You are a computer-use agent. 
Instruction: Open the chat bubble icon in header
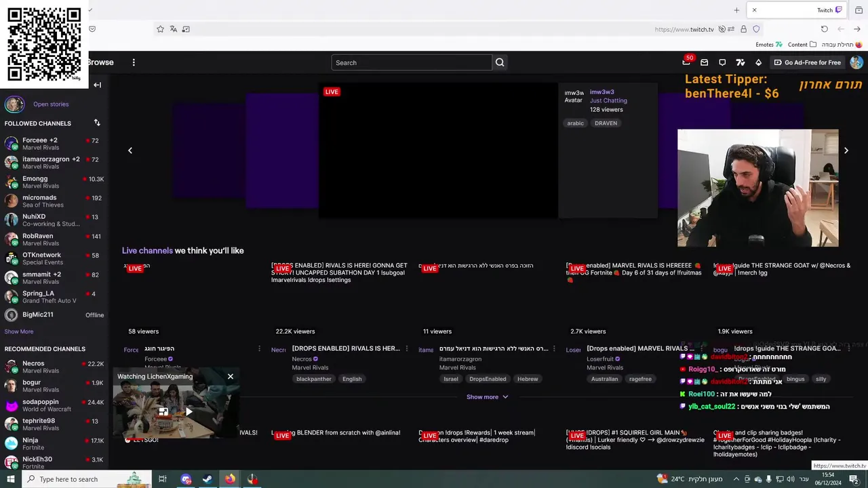click(x=722, y=62)
